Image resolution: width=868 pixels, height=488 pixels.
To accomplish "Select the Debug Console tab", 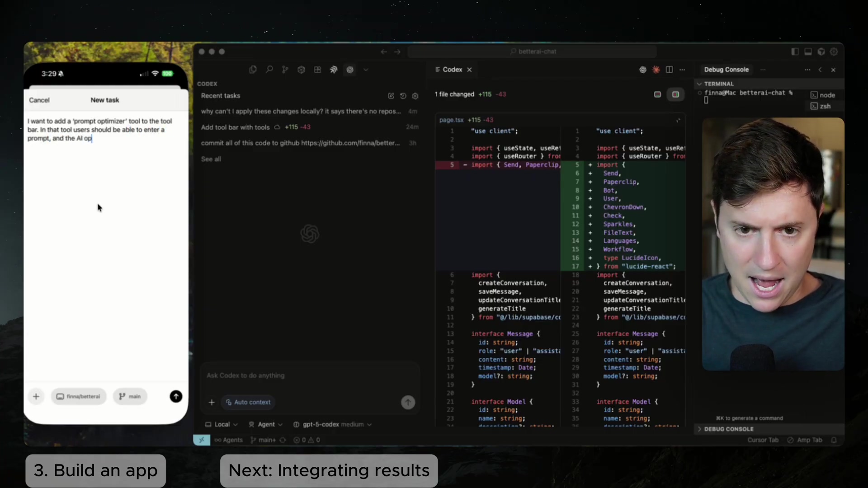I will coord(726,70).
